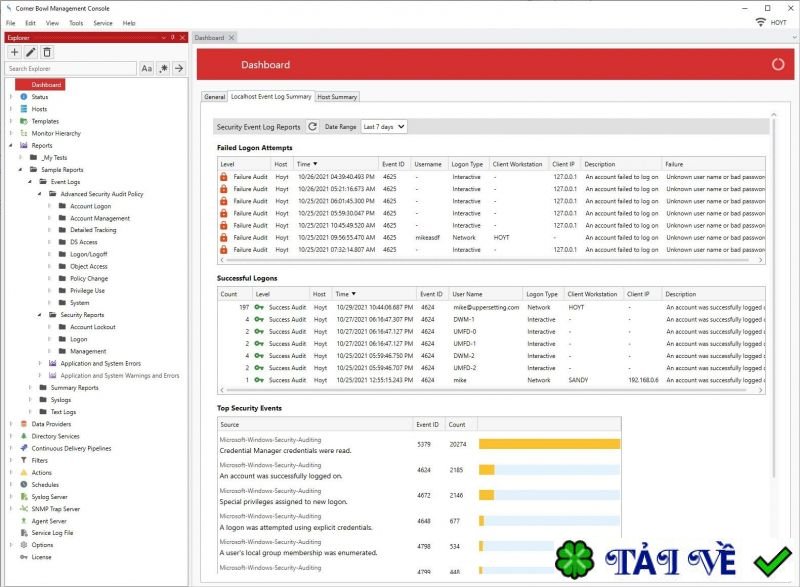
Task: Enable the regular expression search icon
Action: click(x=163, y=69)
